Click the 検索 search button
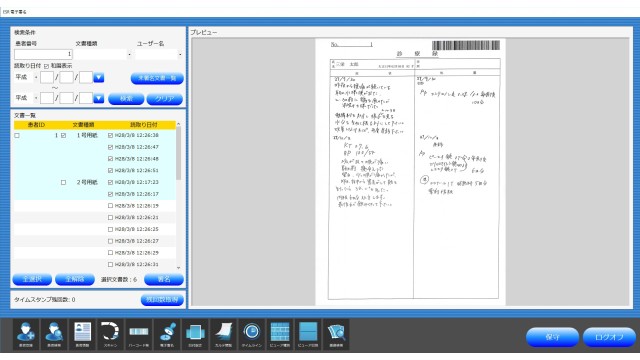 tap(126, 99)
